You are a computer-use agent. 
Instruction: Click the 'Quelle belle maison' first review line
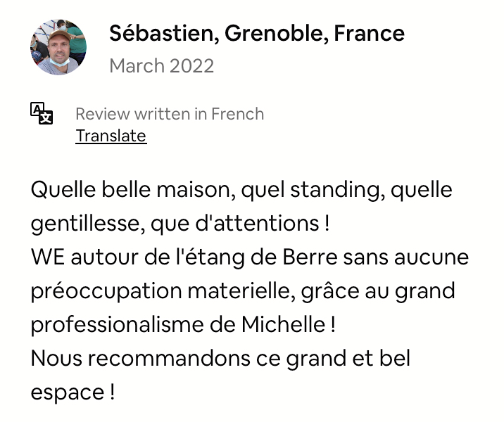click(x=241, y=189)
